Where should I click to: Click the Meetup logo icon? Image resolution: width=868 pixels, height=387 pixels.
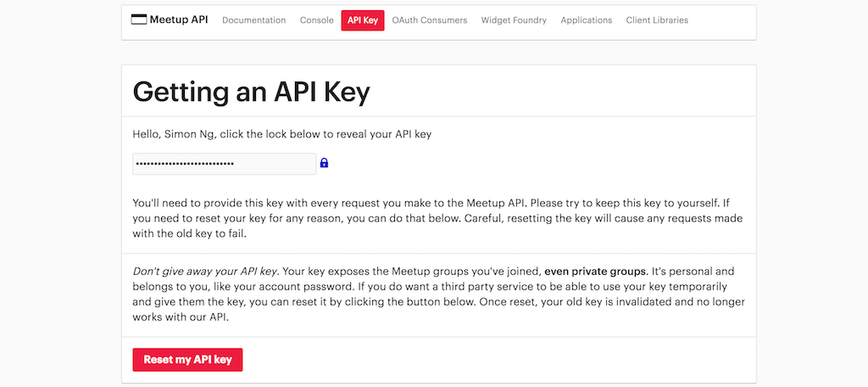tap(139, 20)
